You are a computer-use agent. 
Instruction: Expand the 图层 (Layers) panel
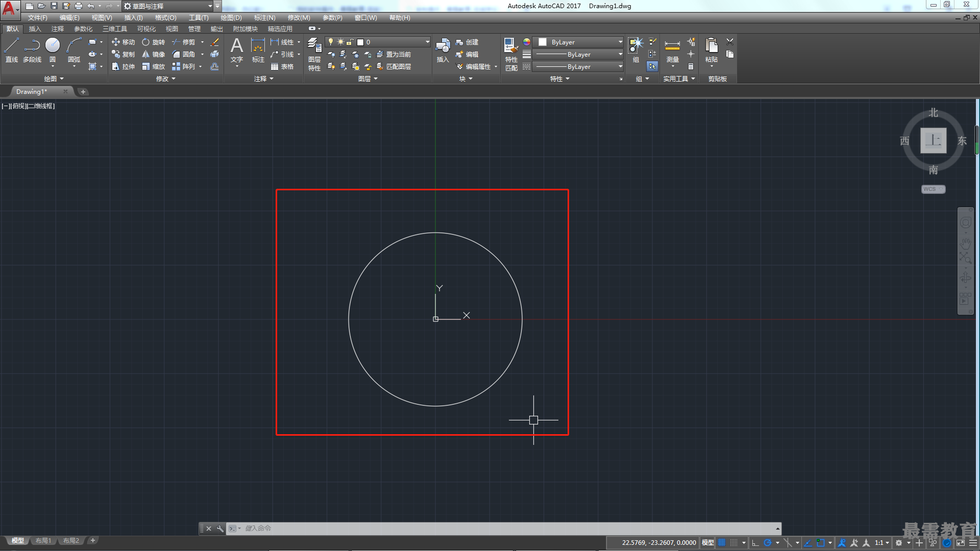coord(368,79)
